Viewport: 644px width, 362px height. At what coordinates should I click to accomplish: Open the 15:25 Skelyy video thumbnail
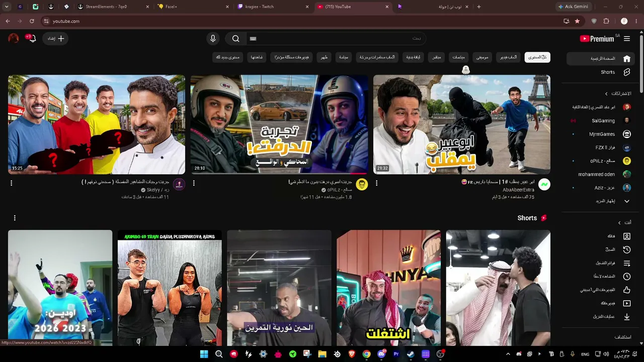[x=97, y=125]
